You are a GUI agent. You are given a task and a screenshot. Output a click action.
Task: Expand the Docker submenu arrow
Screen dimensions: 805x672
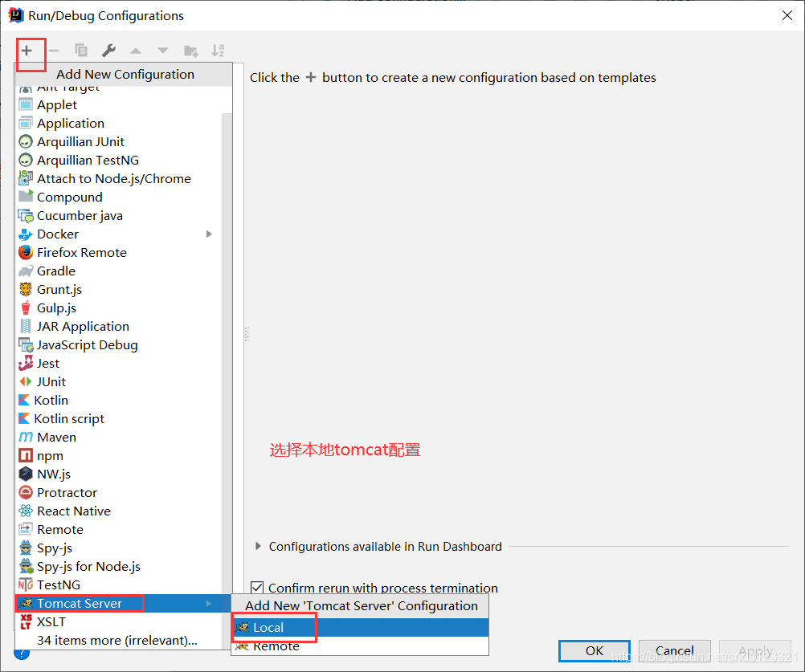point(209,234)
